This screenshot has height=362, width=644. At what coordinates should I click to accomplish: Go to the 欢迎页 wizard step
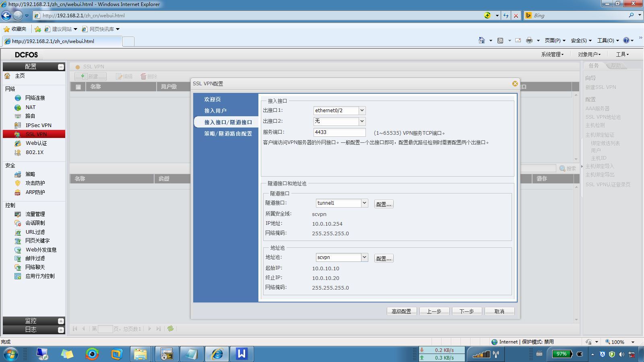tap(212, 99)
